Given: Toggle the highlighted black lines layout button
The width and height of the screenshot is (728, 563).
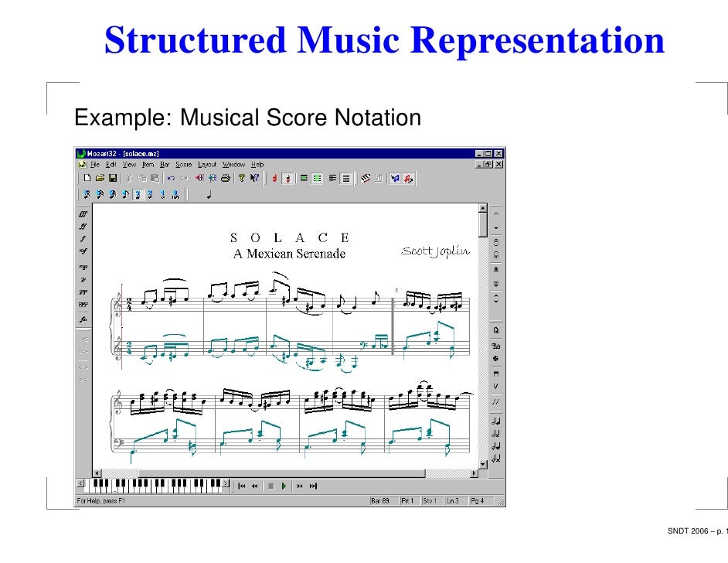Looking at the screenshot, I should [x=346, y=179].
